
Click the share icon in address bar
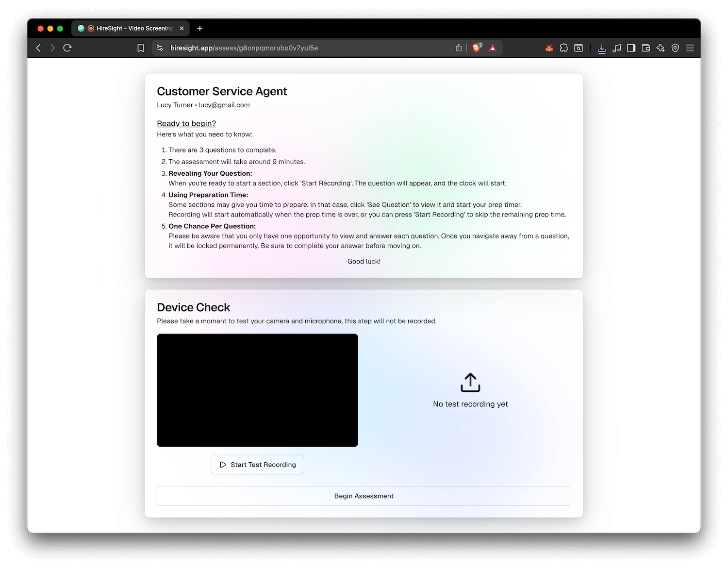click(459, 48)
